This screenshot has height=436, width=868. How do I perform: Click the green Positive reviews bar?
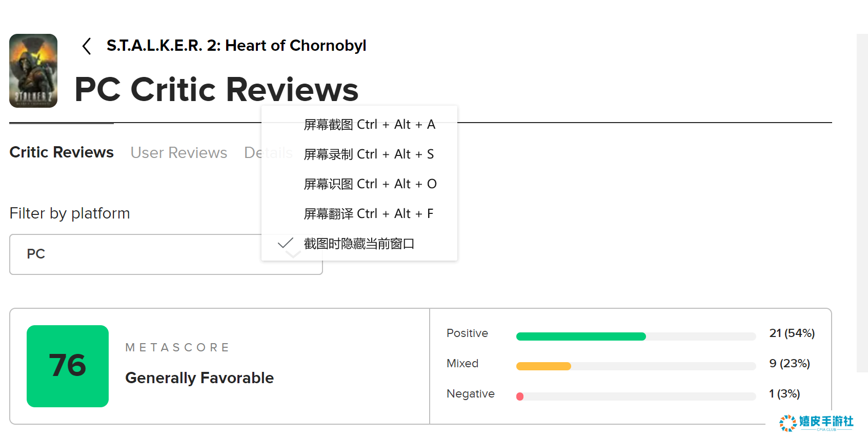coord(580,336)
